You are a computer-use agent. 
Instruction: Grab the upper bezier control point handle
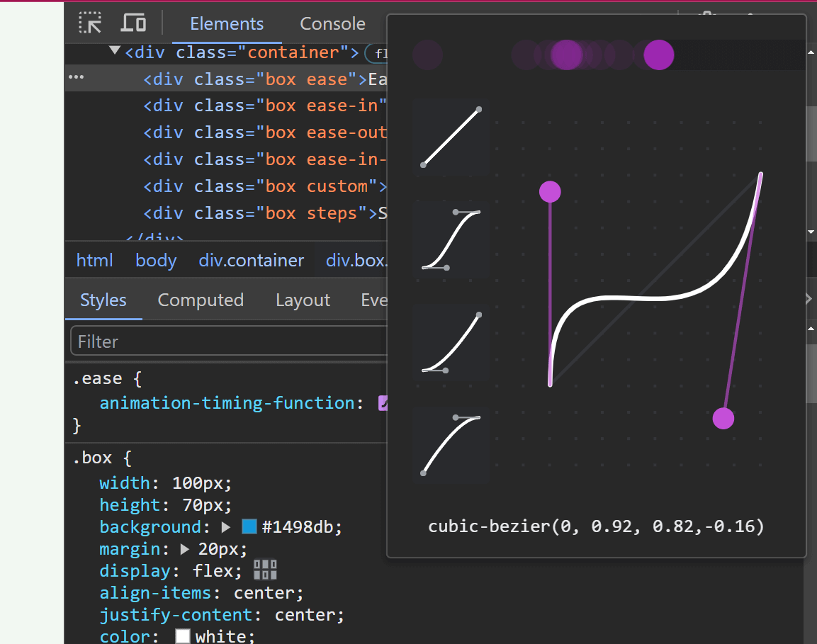pos(550,191)
